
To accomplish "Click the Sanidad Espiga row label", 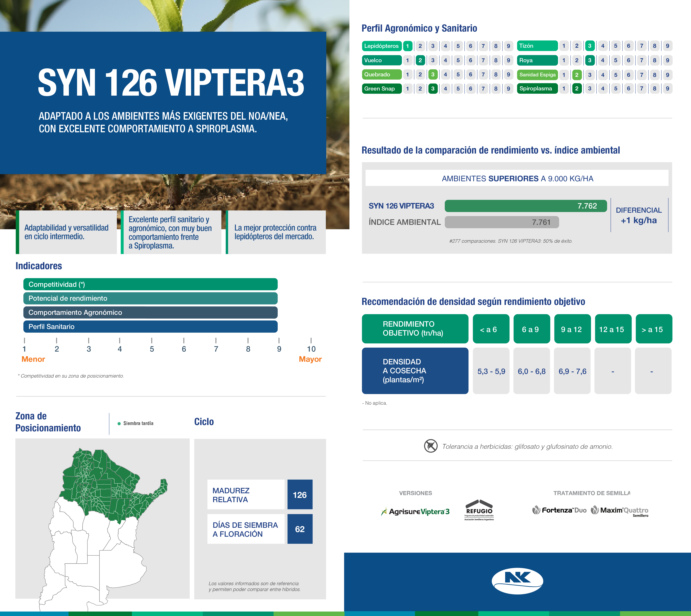I will [x=537, y=75].
